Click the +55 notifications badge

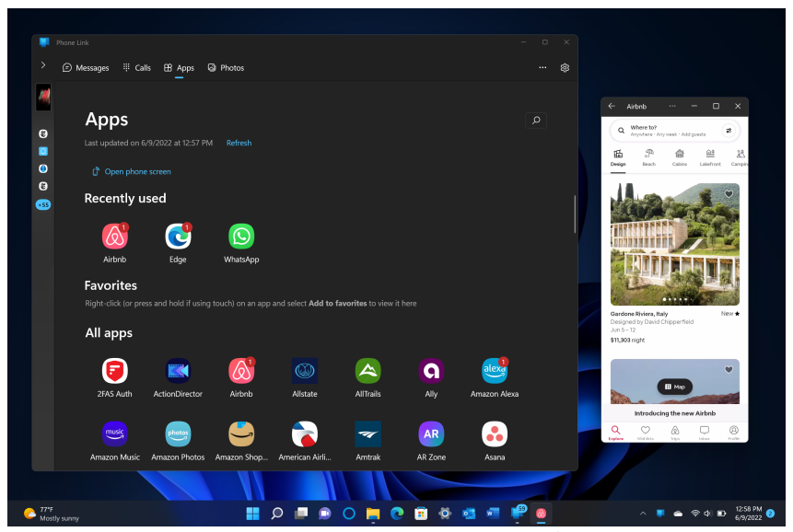click(x=43, y=204)
